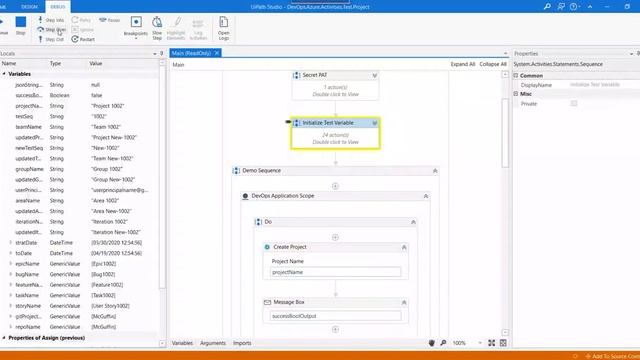Viewport: 640px width, 360px height.
Task: Collapse the Demo Sequence activity
Action: [435, 171]
